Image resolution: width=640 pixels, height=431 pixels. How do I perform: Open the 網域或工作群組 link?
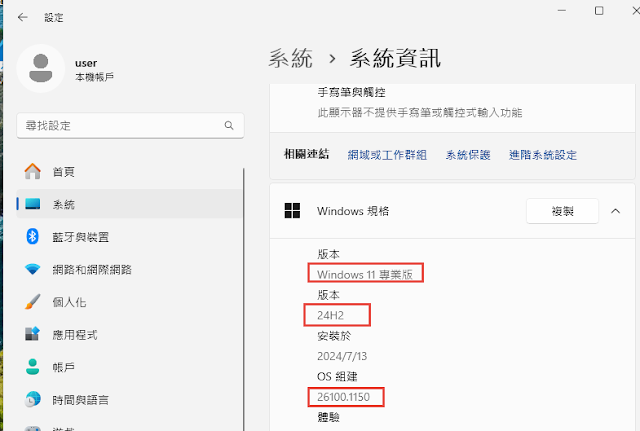[387, 155]
